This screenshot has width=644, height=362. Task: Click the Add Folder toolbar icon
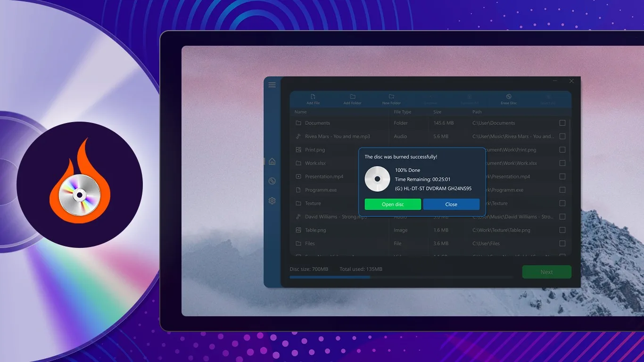(x=353, y=99)
